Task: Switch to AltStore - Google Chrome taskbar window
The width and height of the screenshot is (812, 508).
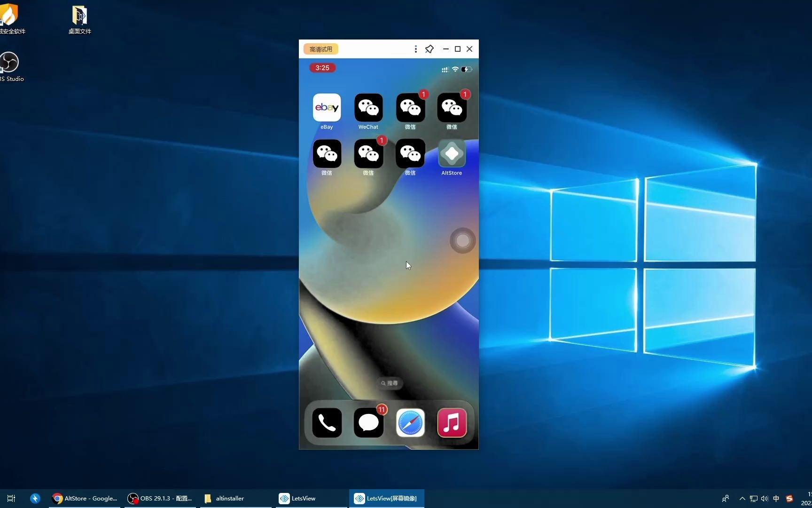Action: point(86,498)
